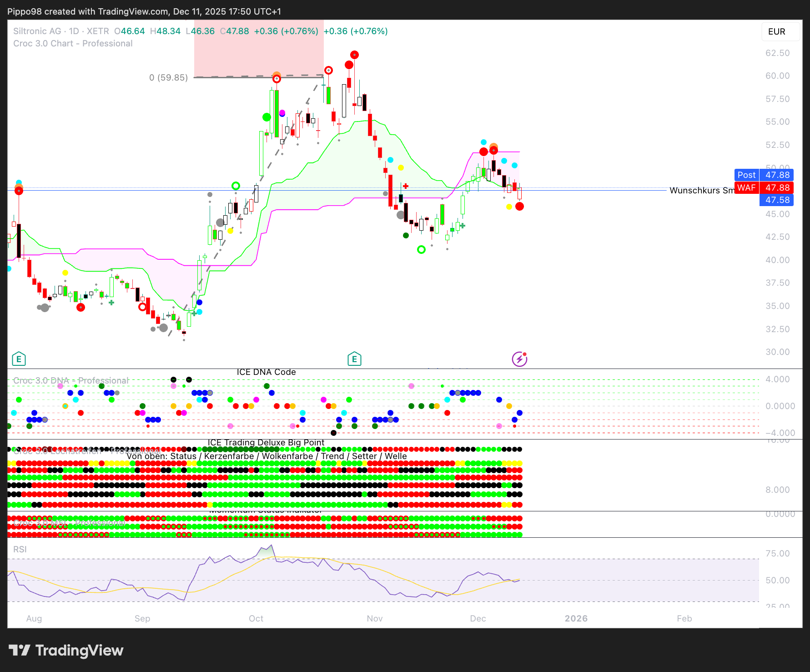Click the large red dot below the last candle
This screenshot has height=672, width=810.
[x=519, y=207]
